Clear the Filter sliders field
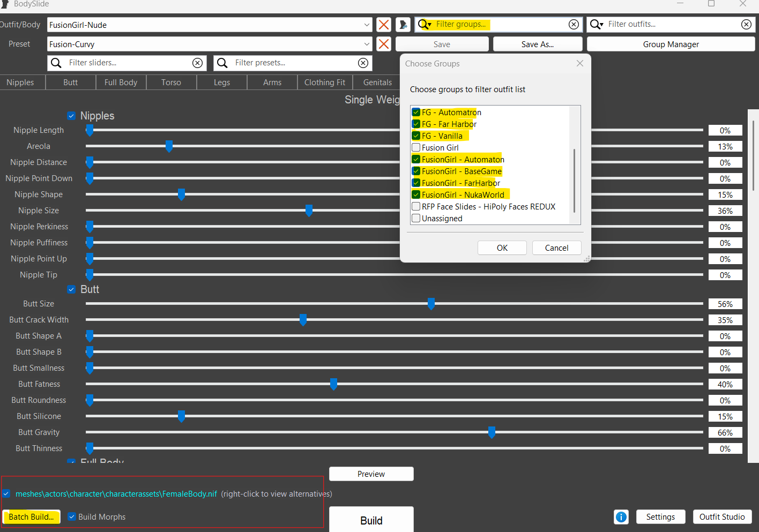The height and width of the screenshot is (532, 759). (198, 63)
